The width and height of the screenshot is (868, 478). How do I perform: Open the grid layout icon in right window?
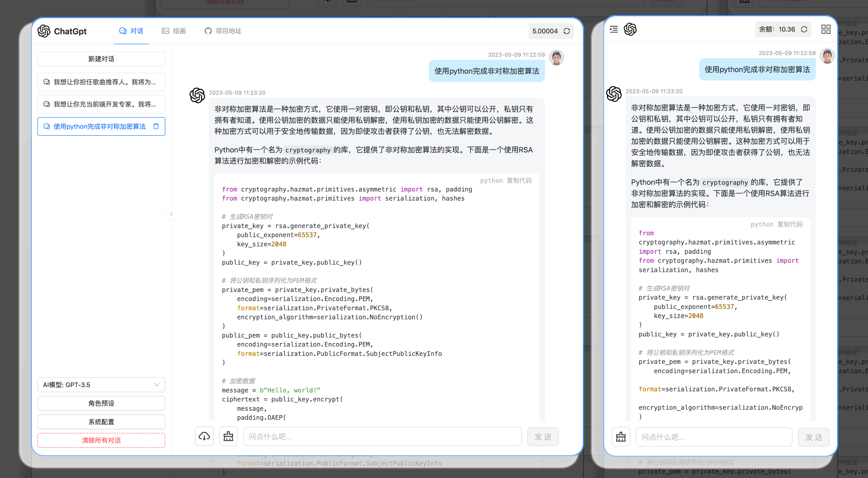(826, 29)
